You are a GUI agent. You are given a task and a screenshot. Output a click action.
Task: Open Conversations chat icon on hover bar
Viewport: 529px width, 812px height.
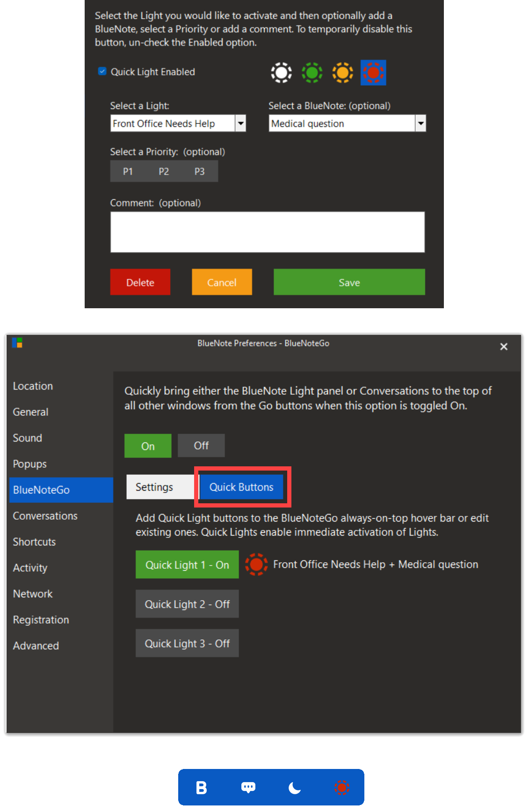click(248, 788)
